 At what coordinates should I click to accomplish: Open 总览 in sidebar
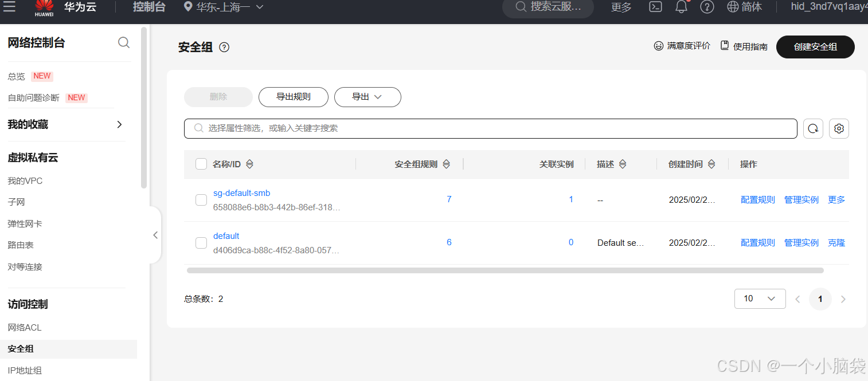16,76
